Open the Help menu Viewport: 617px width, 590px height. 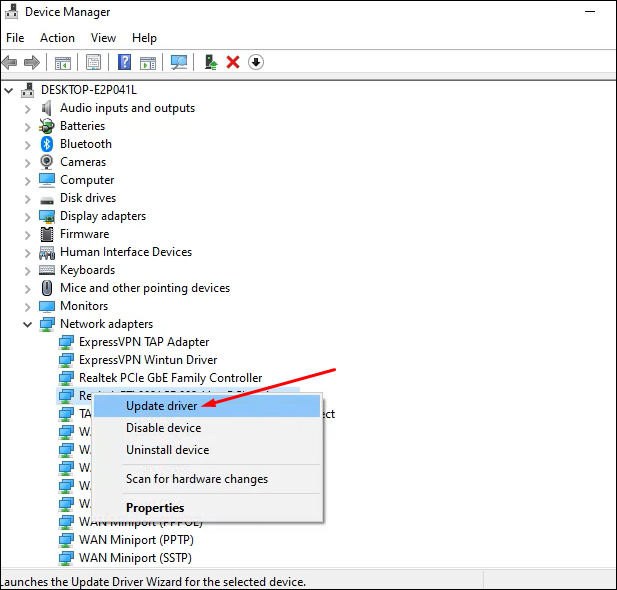click(x=144, y=38)
